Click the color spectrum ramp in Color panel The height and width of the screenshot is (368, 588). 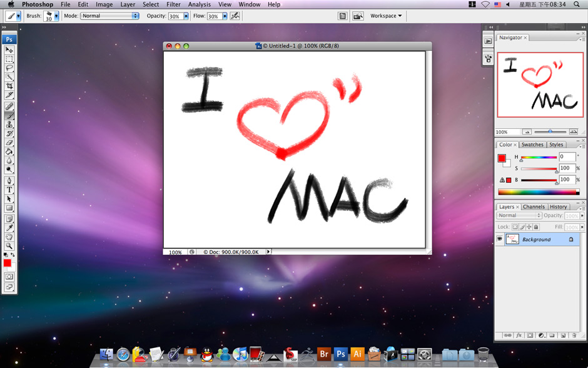539,192
